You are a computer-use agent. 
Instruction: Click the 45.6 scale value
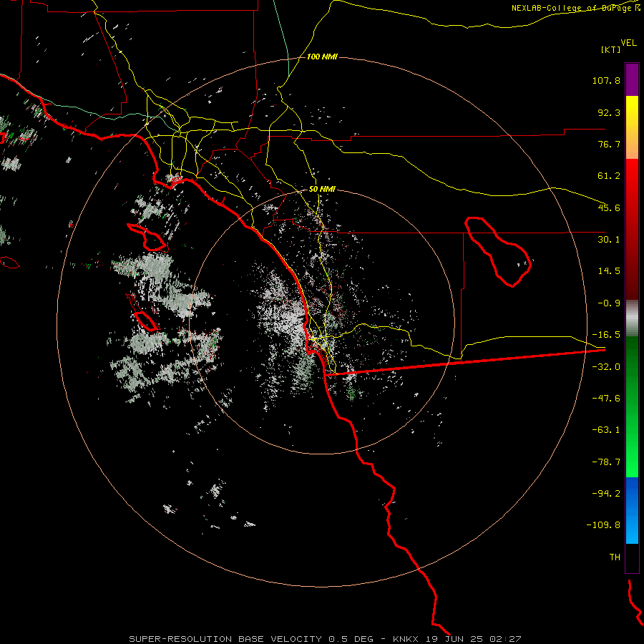pos(609,208)
